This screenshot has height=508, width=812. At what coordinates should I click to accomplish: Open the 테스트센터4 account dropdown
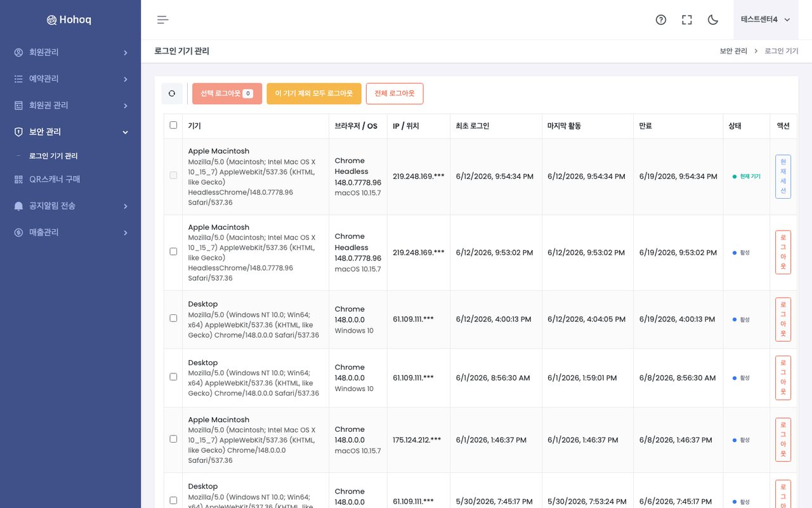coord(766,20)
